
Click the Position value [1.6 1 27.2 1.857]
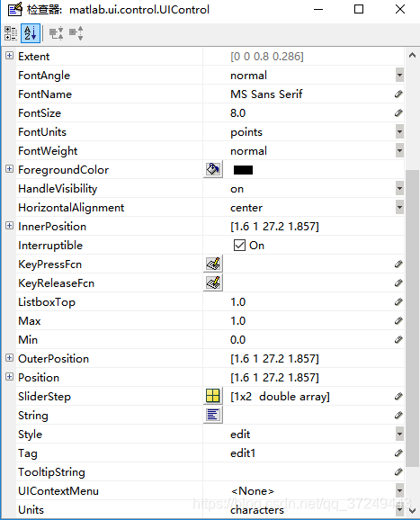click(274, 377)
